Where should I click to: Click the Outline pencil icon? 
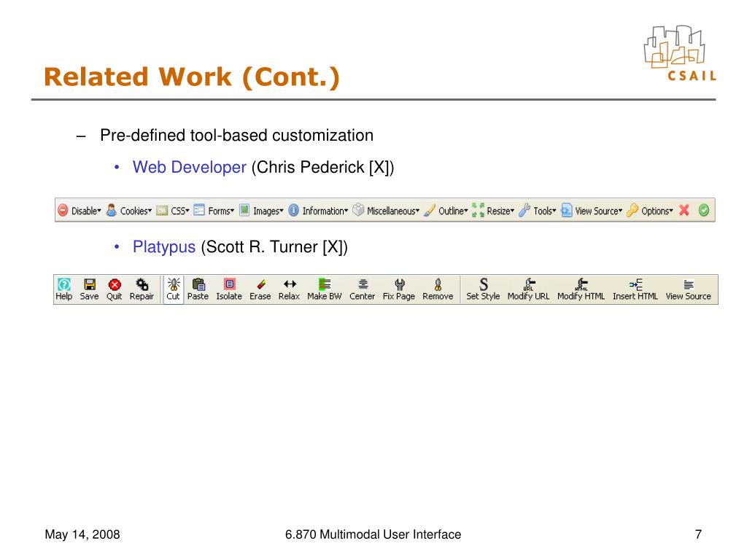pos(429,210)
